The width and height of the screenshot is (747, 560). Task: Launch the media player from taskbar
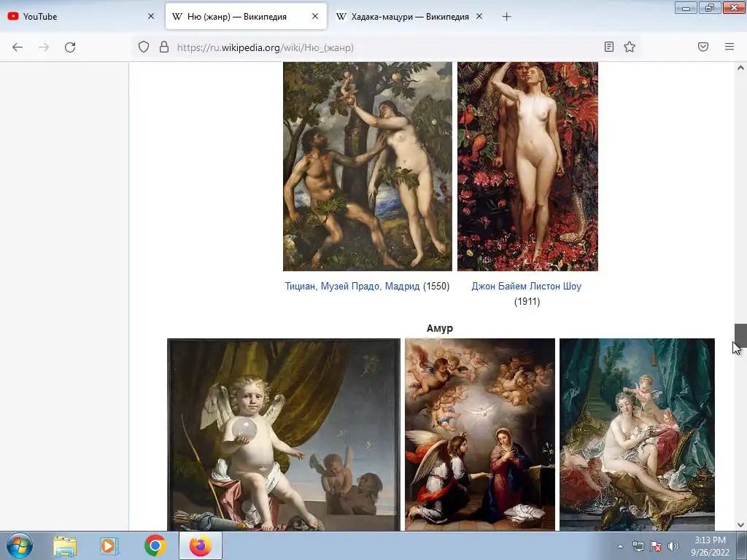[109, 545]
